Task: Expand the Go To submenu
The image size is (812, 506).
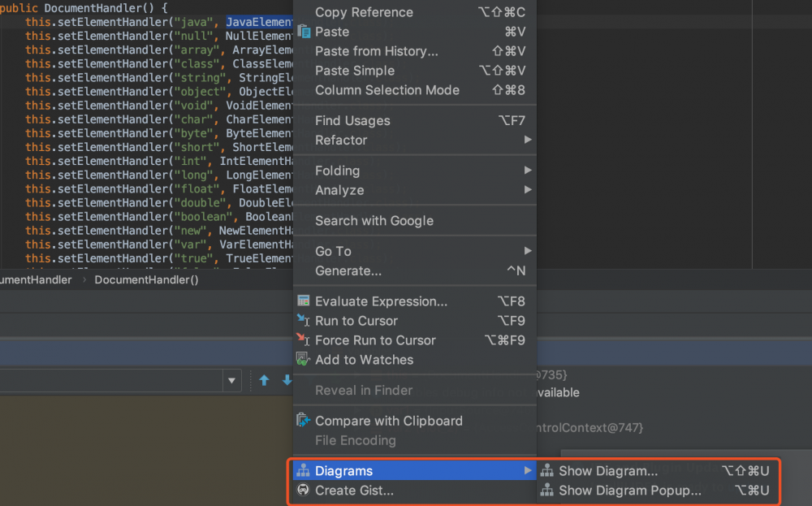Action: pyautogui.click(x=333, y=251)
